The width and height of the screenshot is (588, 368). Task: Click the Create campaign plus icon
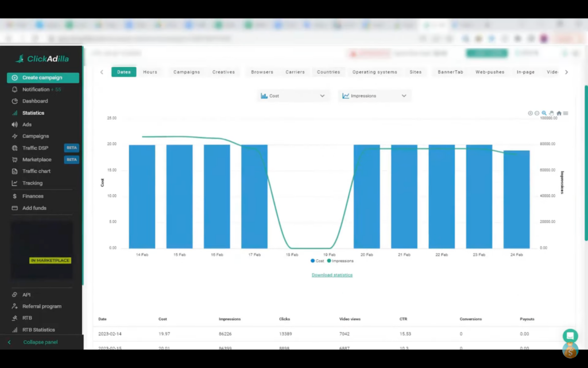[x=14, y=78]
